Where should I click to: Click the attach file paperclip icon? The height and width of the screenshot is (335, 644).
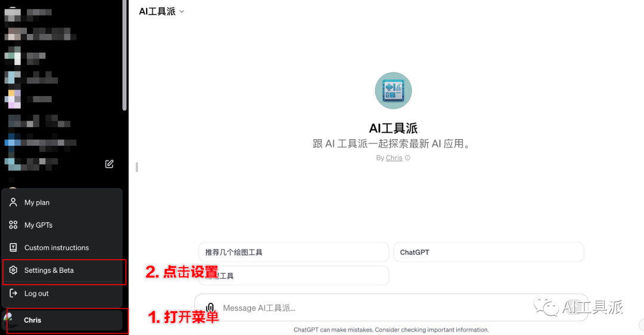coord(210,308)
